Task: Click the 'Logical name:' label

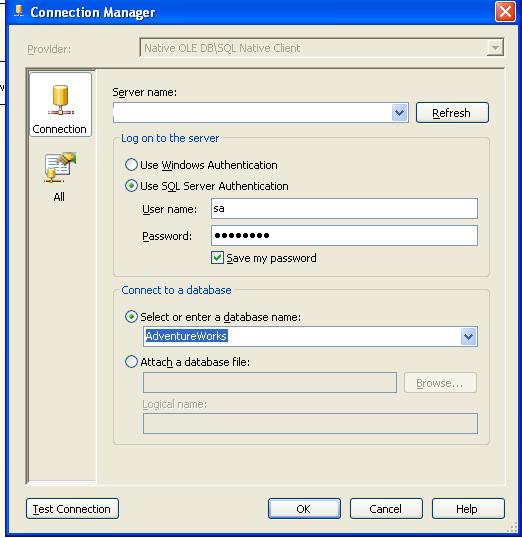Action: pos(175,405)
